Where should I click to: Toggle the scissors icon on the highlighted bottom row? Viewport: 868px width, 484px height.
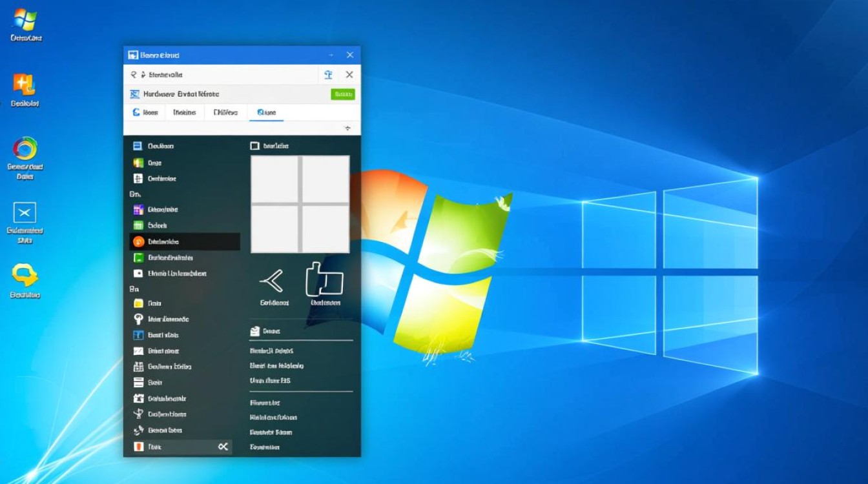[223, 446]
